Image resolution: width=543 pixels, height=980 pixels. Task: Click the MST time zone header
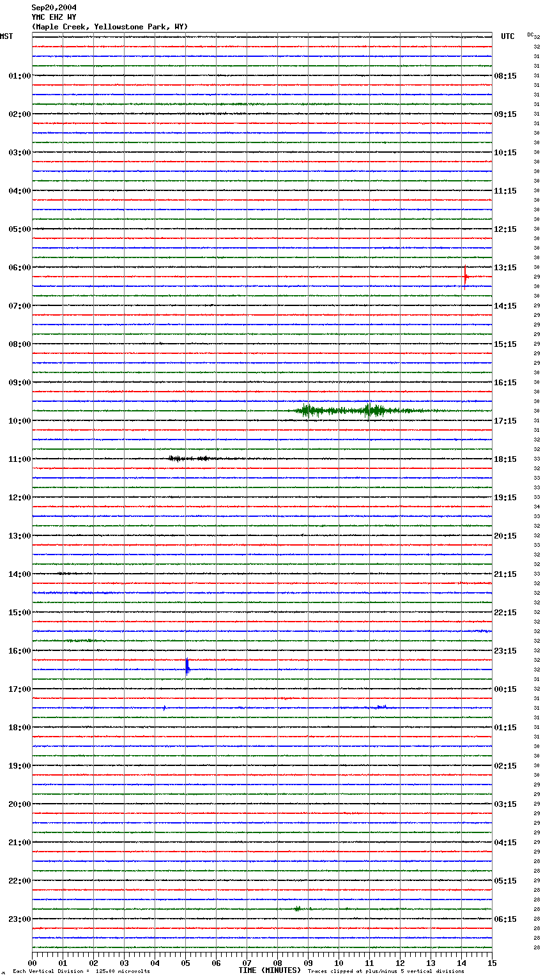coord(6,36)
